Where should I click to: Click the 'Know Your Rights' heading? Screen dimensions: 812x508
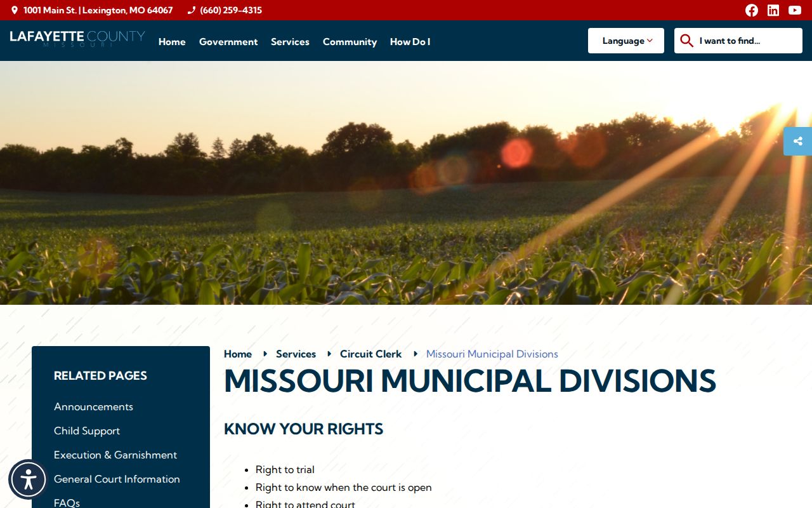303,429
